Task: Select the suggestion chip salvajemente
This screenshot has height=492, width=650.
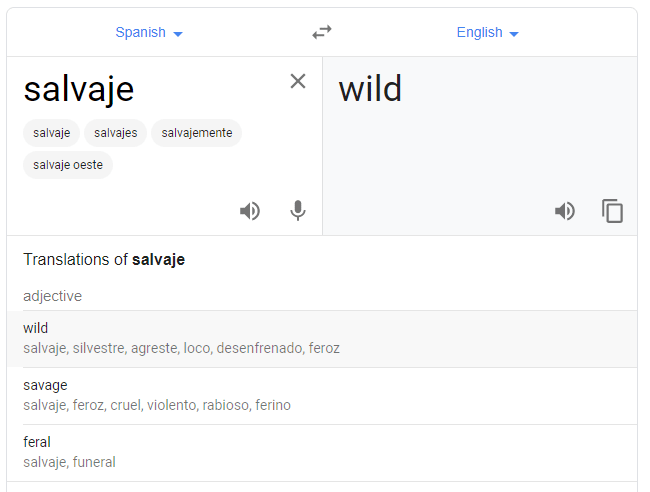Action: click(196, 133)
